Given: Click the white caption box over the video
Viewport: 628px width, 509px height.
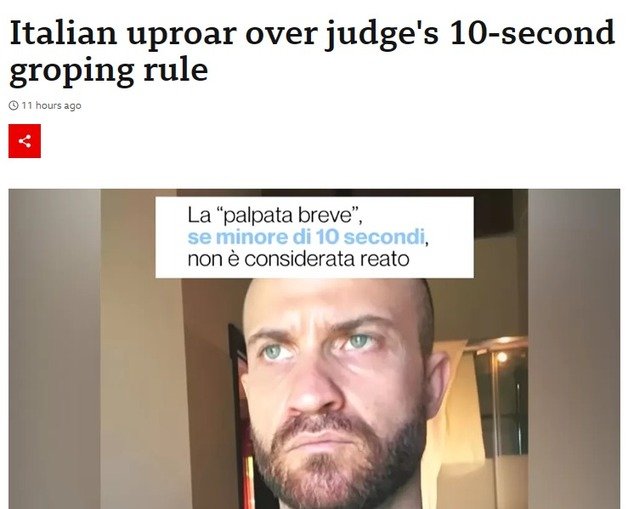Looking at the screenshot, I should click(314, 237).
